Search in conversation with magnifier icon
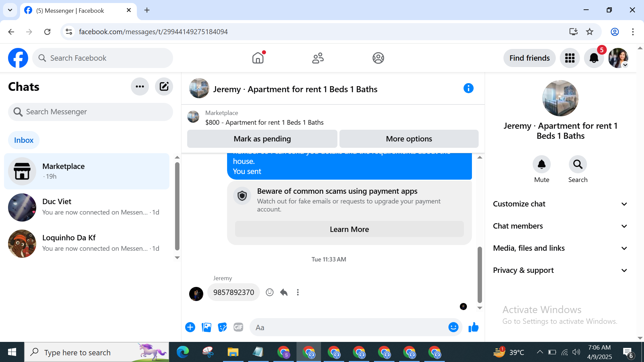The width and height of the screenshot is (644, 362). pyautogui.click(x=578, y=164)
